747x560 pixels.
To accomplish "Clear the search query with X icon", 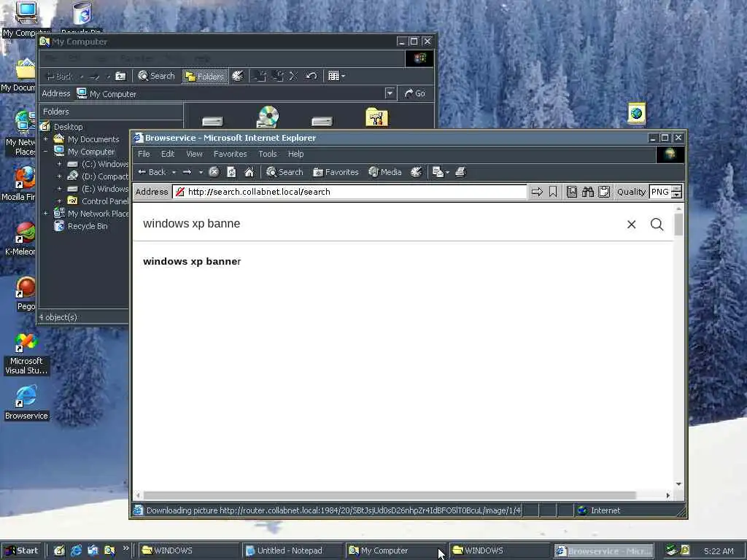I will (631, 225).
